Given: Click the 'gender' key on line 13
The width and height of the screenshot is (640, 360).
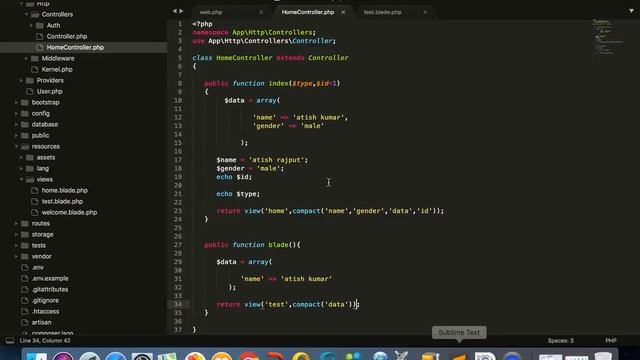Looking at the screenshot, I should click(268, 126).
